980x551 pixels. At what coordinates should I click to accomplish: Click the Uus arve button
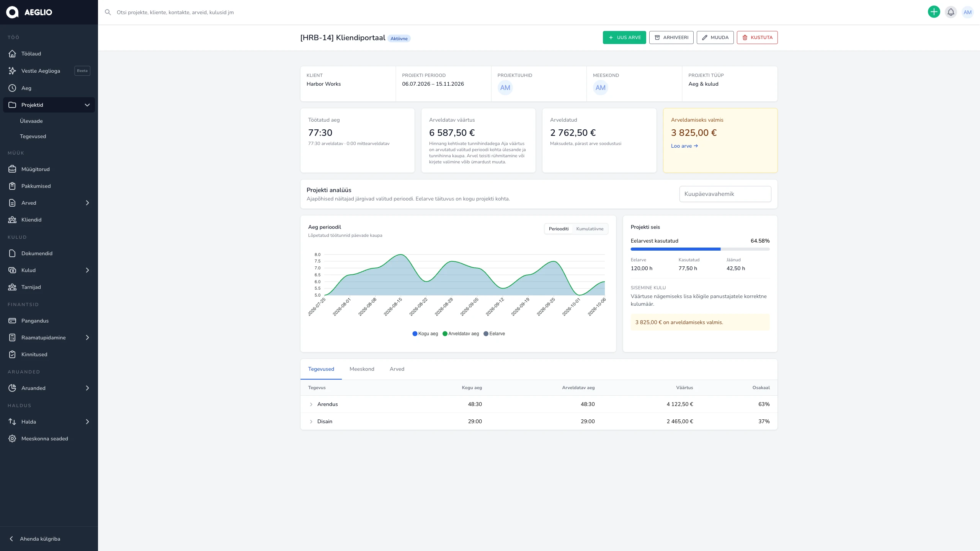[x=624, y=37]
